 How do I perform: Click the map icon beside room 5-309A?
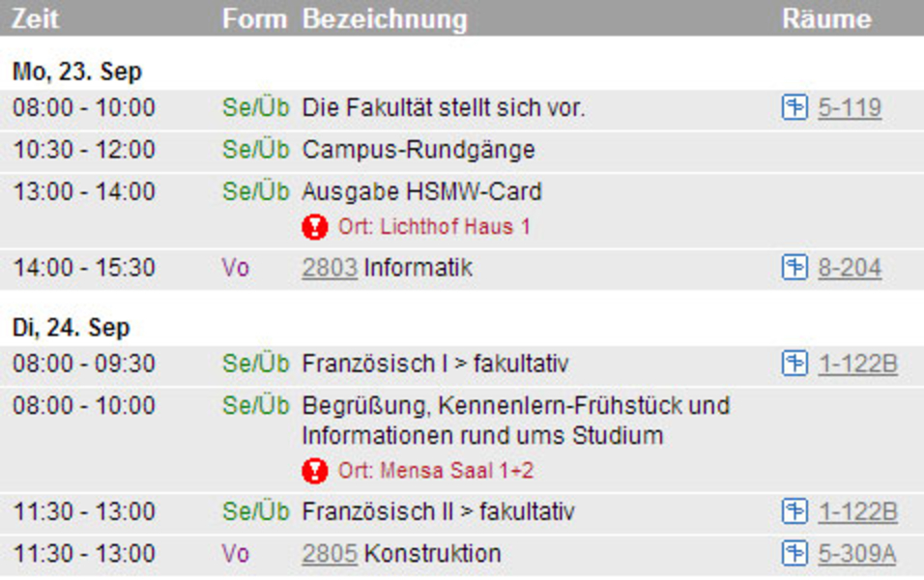794,554
